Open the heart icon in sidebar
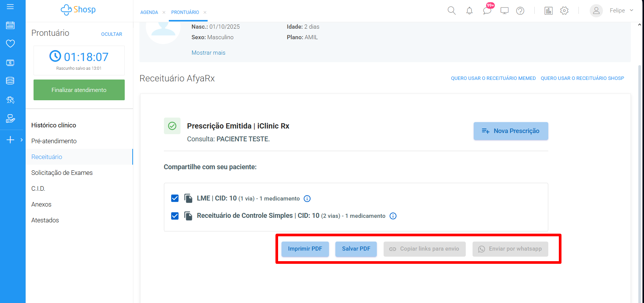 click(10, 44)
